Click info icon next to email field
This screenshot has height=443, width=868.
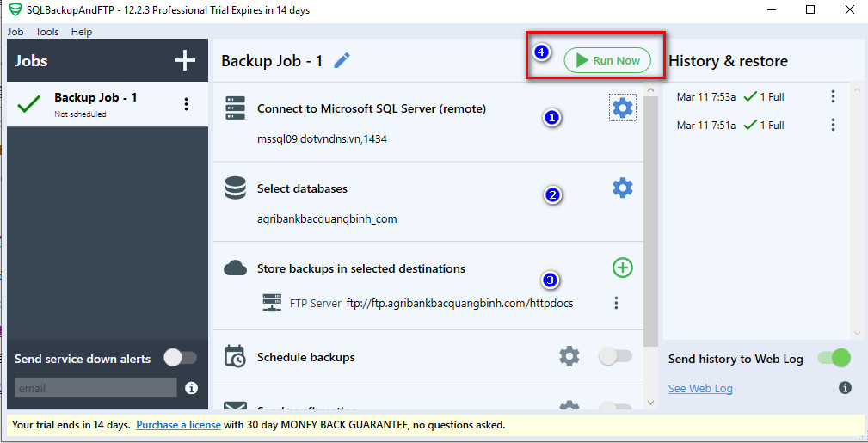tap(192, 388)
